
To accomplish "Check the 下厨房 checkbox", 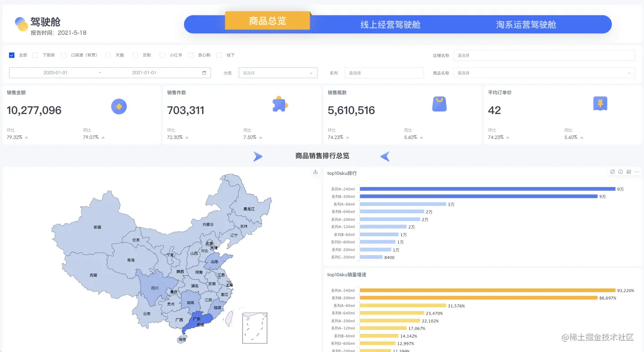I will click(x=35, y=55).
